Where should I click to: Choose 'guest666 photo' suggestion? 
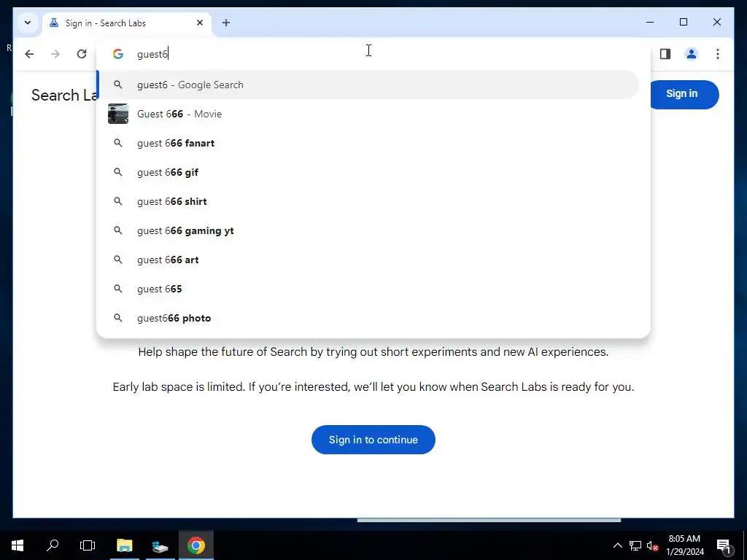click(368, 318)
